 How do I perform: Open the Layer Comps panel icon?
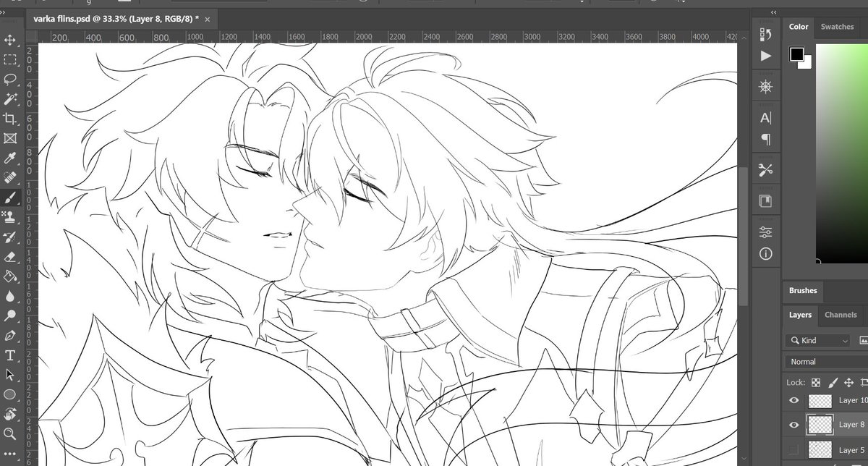tap(765, 201)
